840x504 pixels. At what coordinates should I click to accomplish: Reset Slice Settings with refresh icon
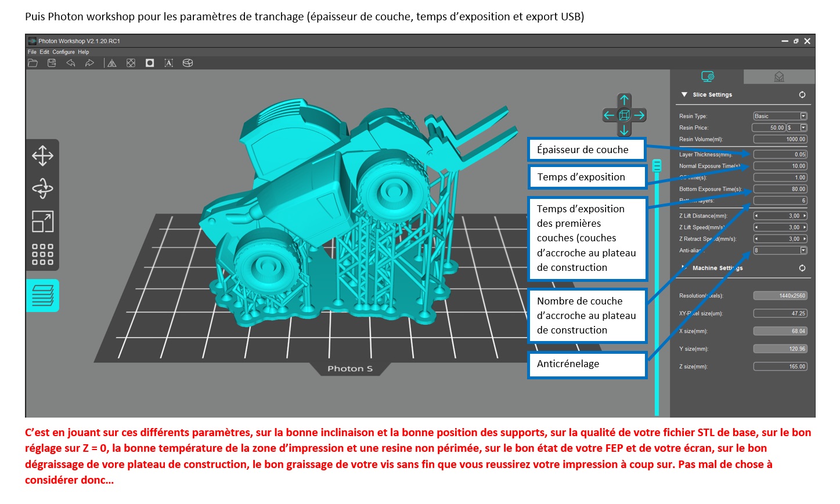[802, 95]
